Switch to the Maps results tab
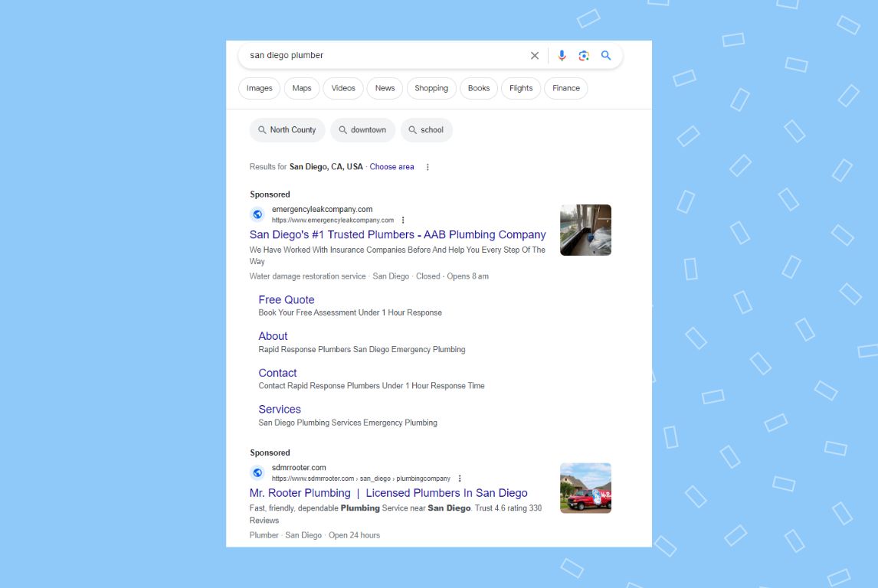 point(301,88)
